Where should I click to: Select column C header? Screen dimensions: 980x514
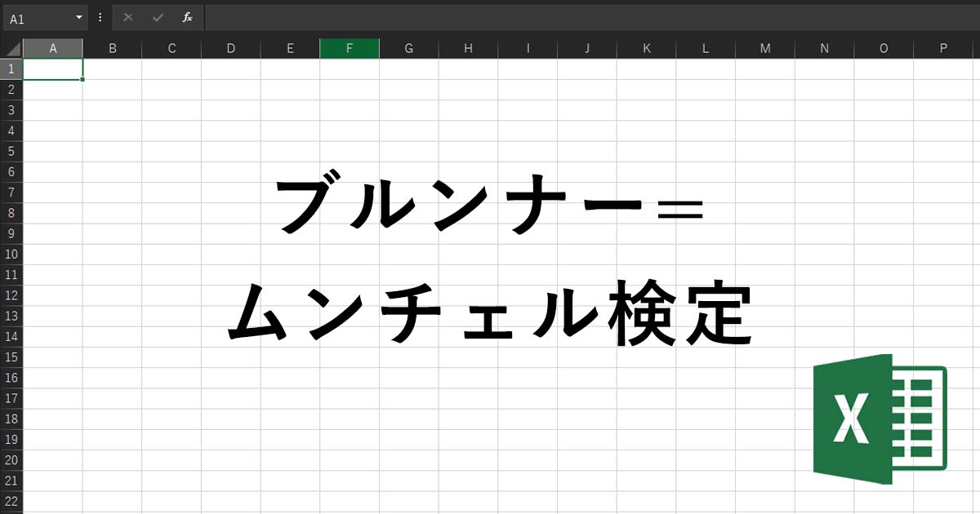(x=171, y=49)
